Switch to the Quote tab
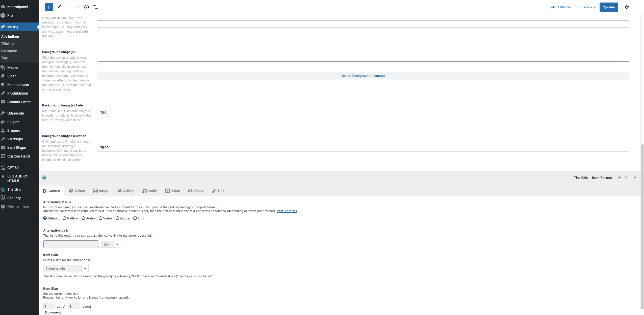 (x=196, y=191)
